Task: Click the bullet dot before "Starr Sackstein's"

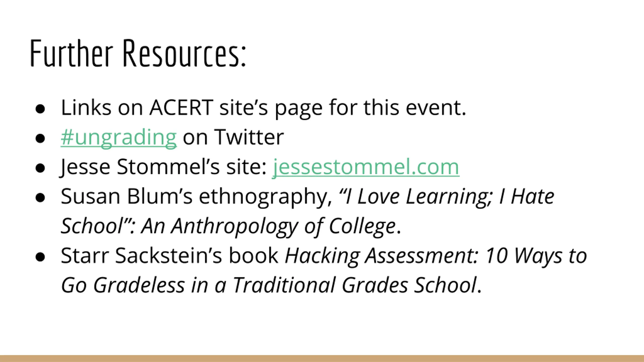Action: point(40,257)
